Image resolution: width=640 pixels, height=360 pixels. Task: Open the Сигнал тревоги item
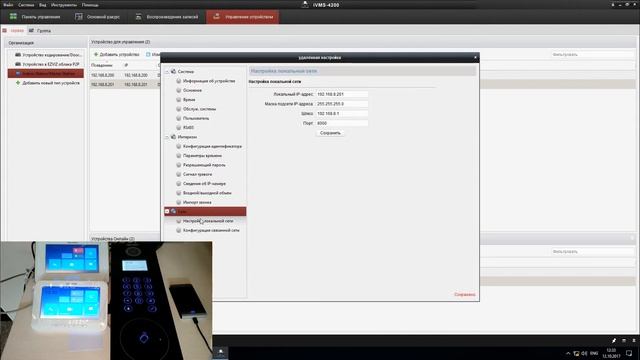pos(197,174)
